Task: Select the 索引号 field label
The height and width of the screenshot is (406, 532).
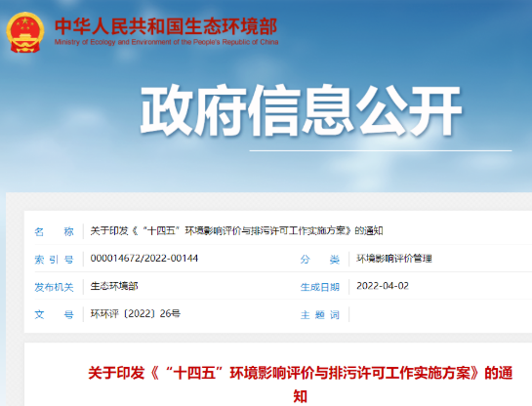Action: coord(54,260)
